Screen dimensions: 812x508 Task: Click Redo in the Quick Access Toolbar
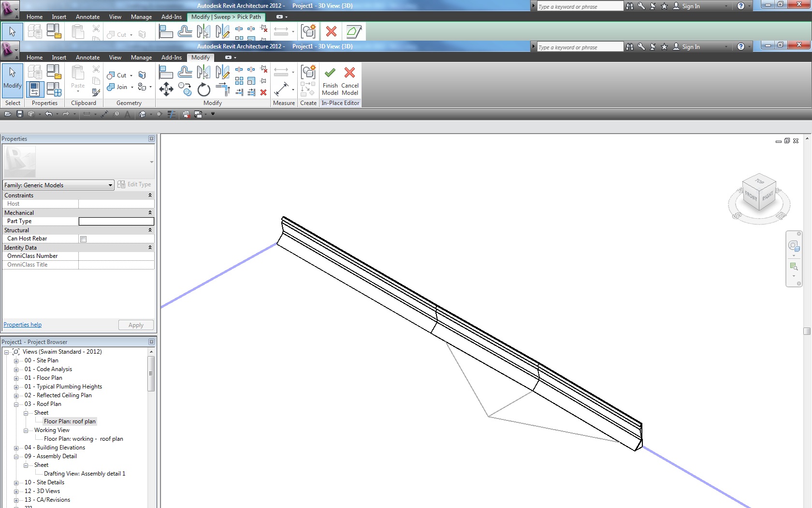tap(66, 114)
